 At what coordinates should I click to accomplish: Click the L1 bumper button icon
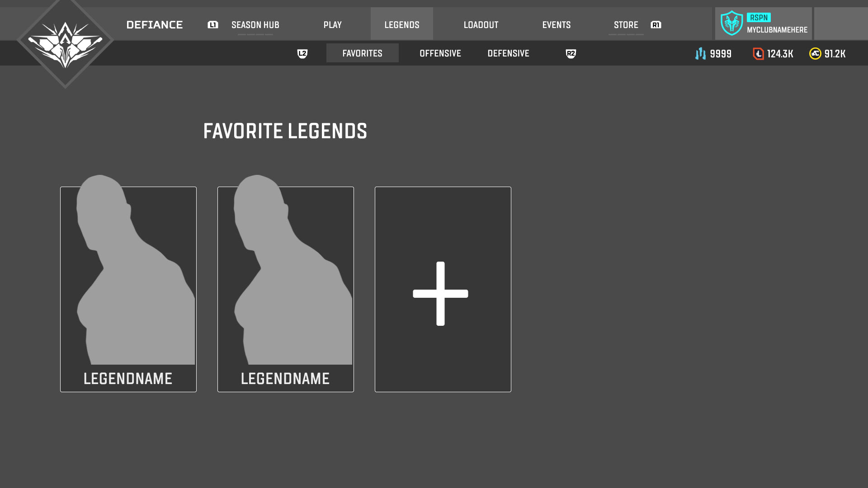[x=213, y=25]
